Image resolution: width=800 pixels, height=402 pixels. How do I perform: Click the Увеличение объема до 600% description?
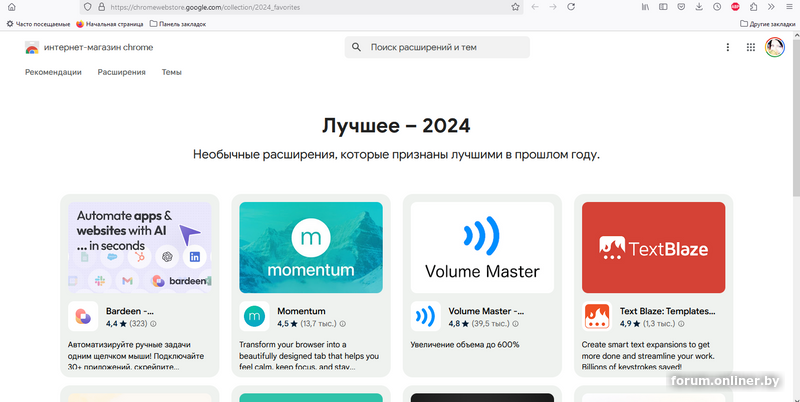pyautogui.click(x=465, y=345)
